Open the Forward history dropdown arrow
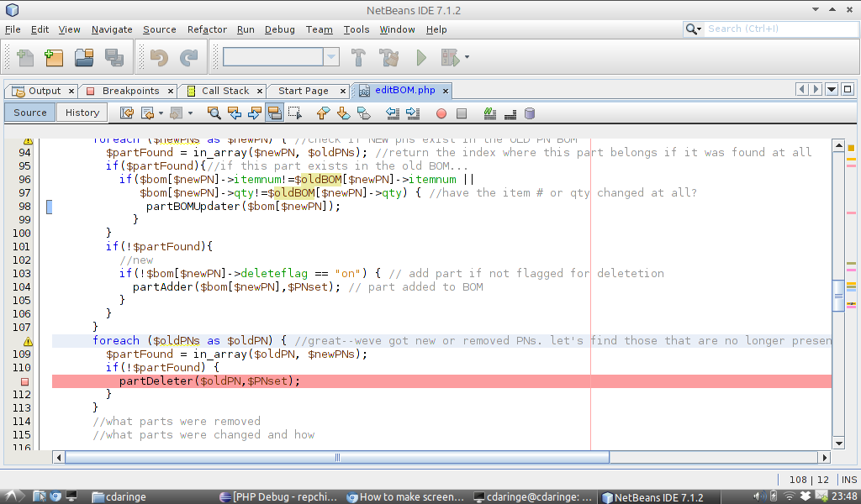Image resolution: width=861 pixels, height=504 pixels. pyautogui.click(x=191, y=113)
